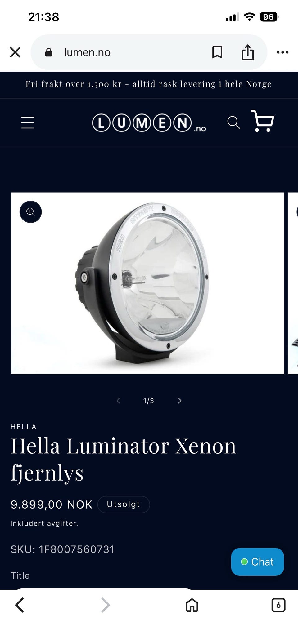The image size is (298, 644).
Task: Tap the browser home icon
Action: point(192,605)
